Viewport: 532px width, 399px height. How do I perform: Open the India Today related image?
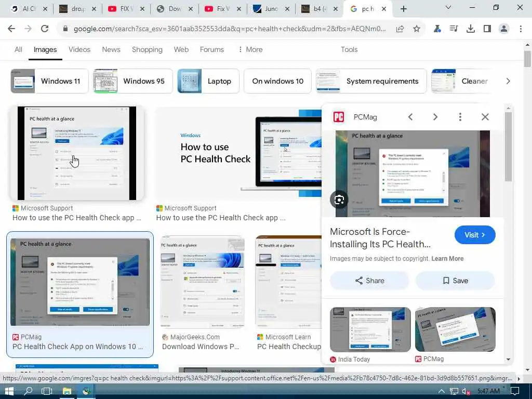pos(370,329)
